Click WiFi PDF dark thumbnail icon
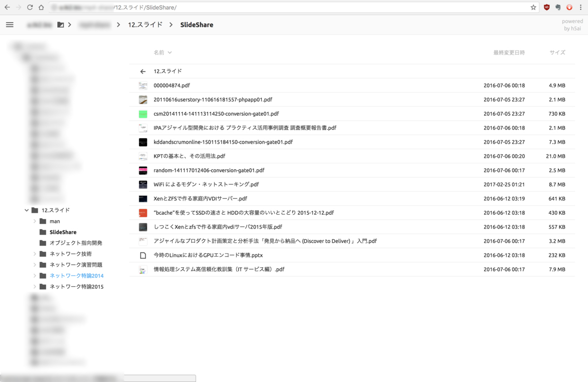Viewport: 588px width, 382px height. coord(143,185)
